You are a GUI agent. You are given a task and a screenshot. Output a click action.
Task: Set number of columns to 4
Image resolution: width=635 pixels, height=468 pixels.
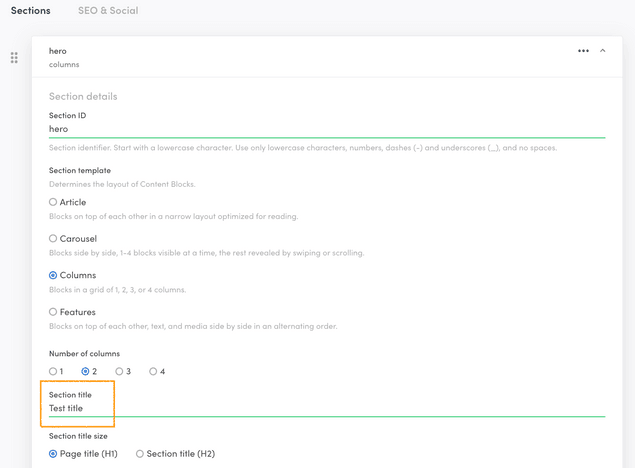point(153,371)
